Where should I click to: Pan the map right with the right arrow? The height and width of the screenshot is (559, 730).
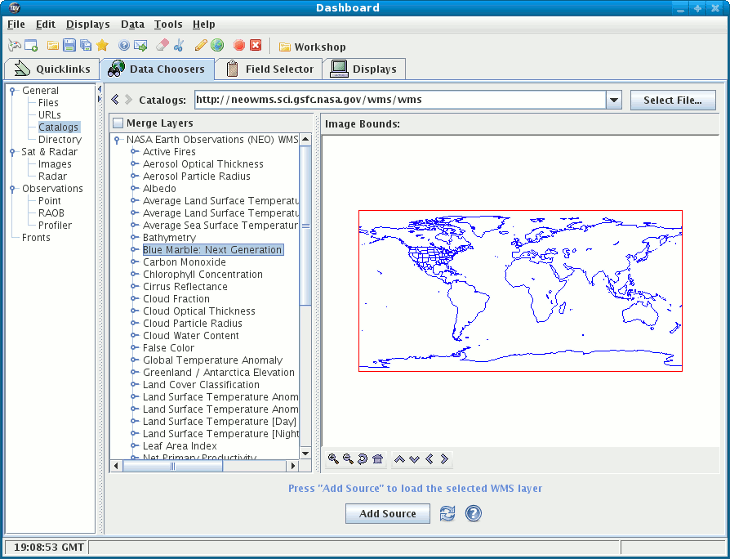[x=444, y=459]
